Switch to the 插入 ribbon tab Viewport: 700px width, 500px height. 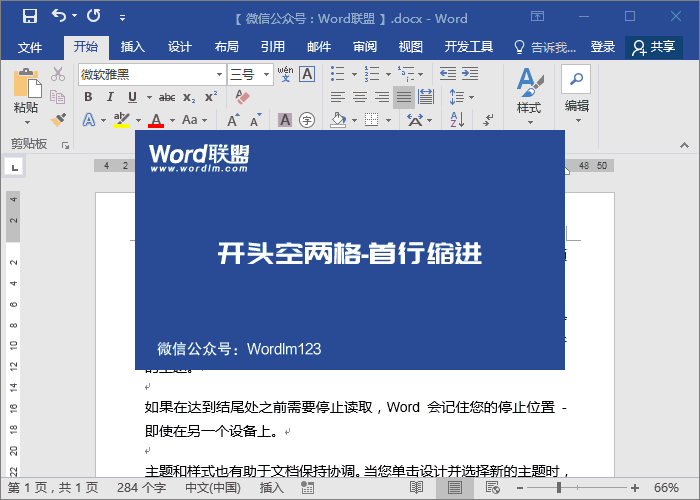133,47
